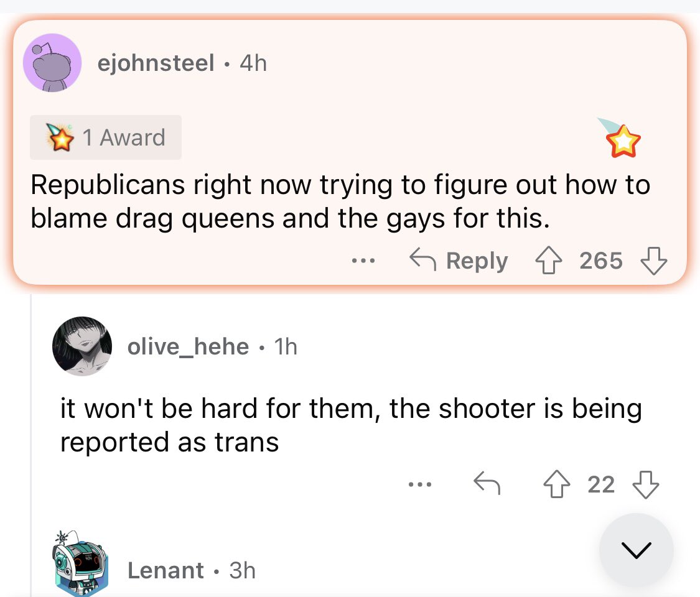Reply to ejohnsteel's comment
Screen dimensions: 700x597
[x=459, y=261]
